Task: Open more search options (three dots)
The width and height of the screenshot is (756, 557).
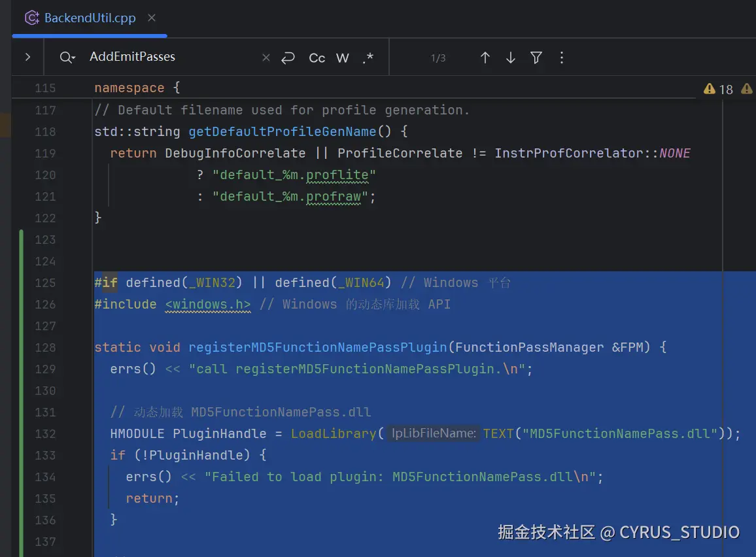Action: (562, 58)
